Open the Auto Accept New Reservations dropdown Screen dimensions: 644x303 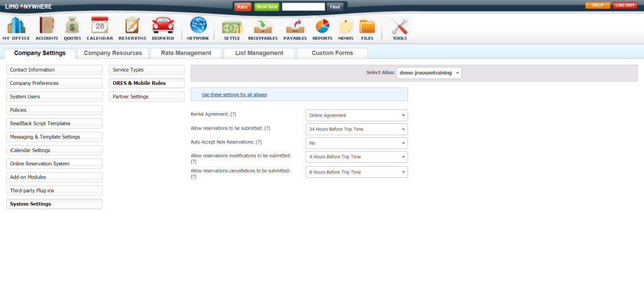pos(356,143)
